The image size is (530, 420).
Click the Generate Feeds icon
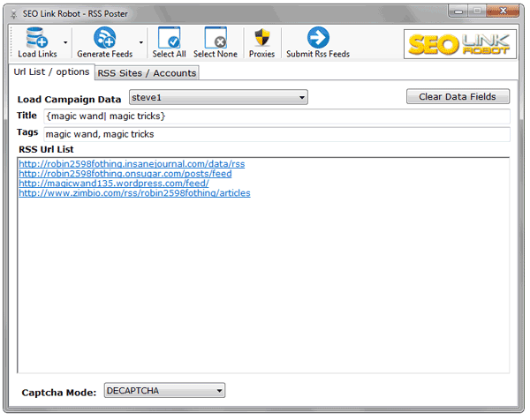click(x=105, y=38)
